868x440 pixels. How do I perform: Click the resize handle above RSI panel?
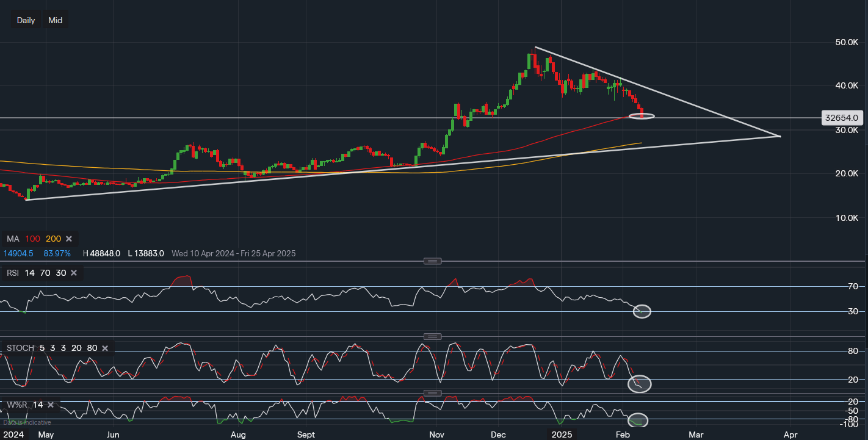(432, 261)
